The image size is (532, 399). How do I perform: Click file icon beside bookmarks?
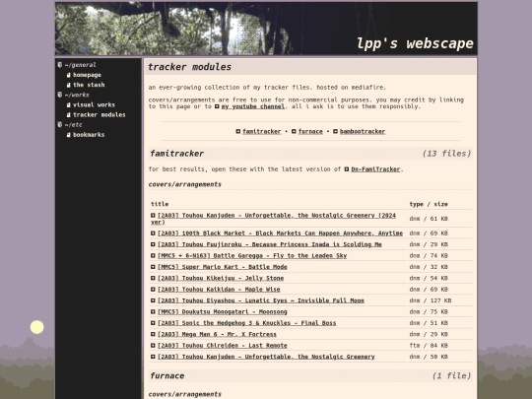pos(69,135)
